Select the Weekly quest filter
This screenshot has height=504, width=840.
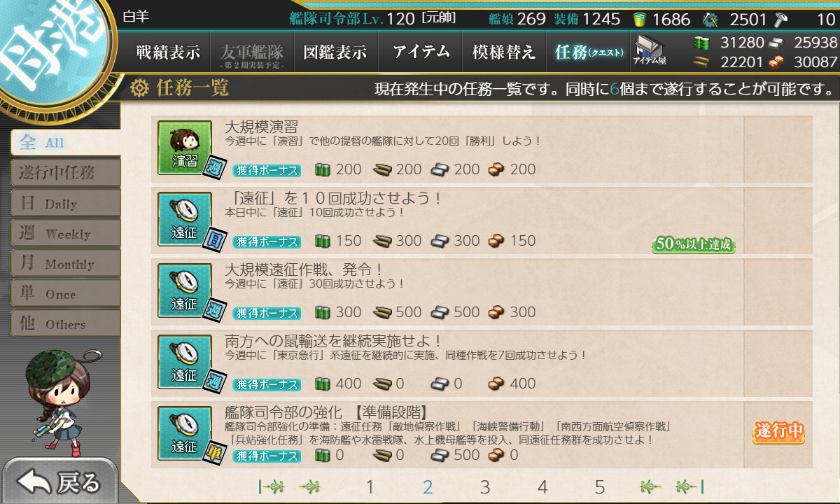click(x=65, y=234)
